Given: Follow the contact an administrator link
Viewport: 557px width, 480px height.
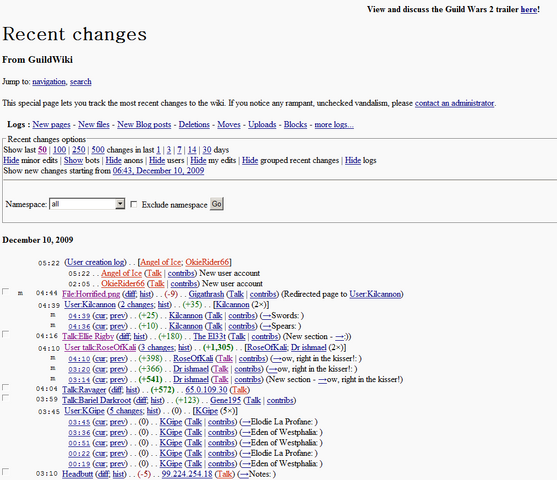Looking at the screenshot, I should point(454,103).
